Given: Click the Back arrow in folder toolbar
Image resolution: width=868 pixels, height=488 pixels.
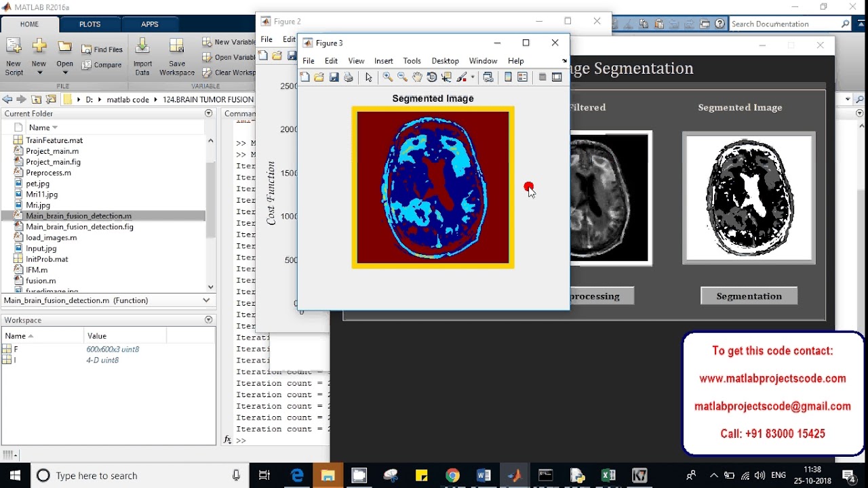Looking at the screenshot, I should coord(7,99).
